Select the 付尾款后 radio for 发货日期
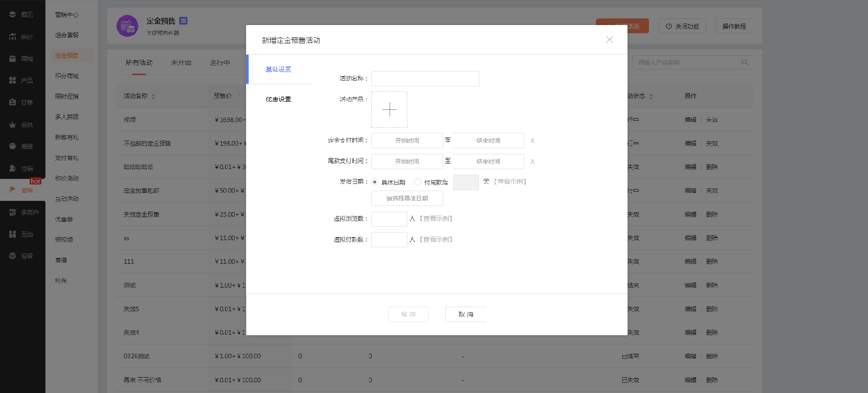 (418, 182)
